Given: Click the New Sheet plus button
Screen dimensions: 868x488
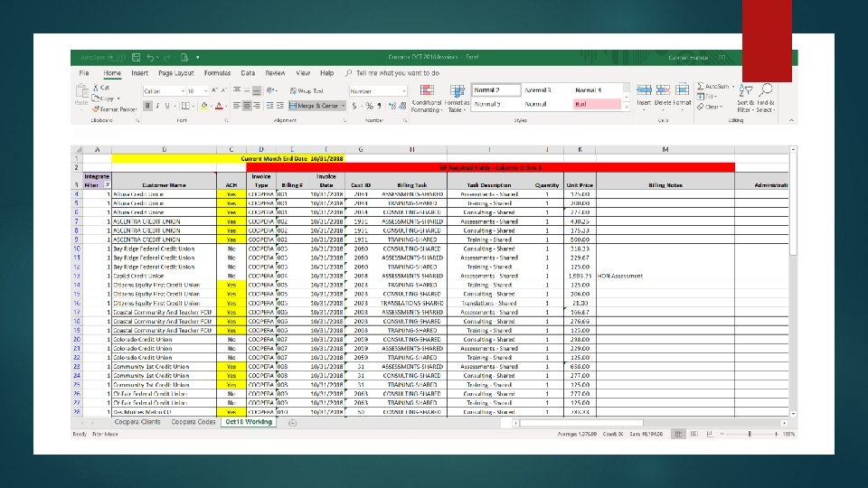Looking at the screenshot, I should click(292, 423).
